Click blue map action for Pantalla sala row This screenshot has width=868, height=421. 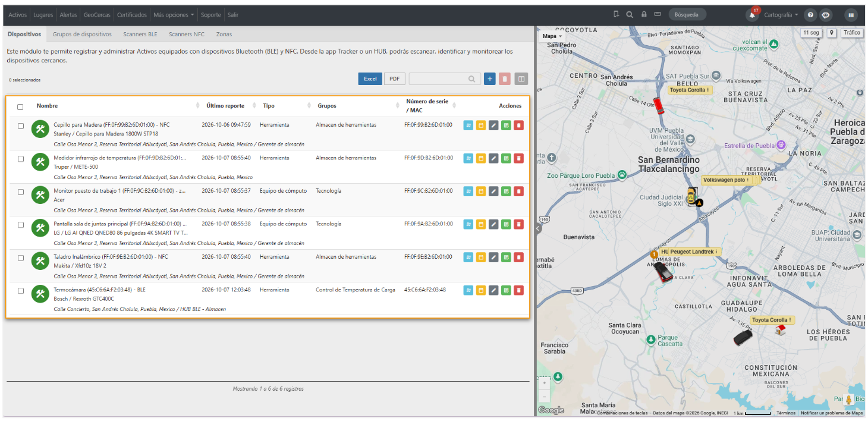468,224
